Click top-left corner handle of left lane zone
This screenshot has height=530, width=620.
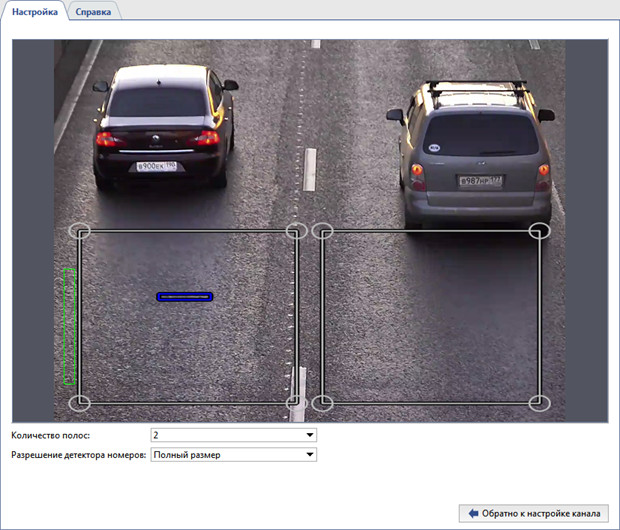[80, 231]
